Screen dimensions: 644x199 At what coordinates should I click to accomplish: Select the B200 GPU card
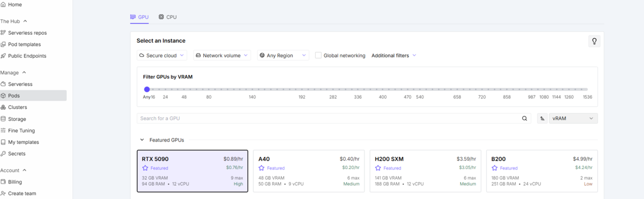[542, 171]
